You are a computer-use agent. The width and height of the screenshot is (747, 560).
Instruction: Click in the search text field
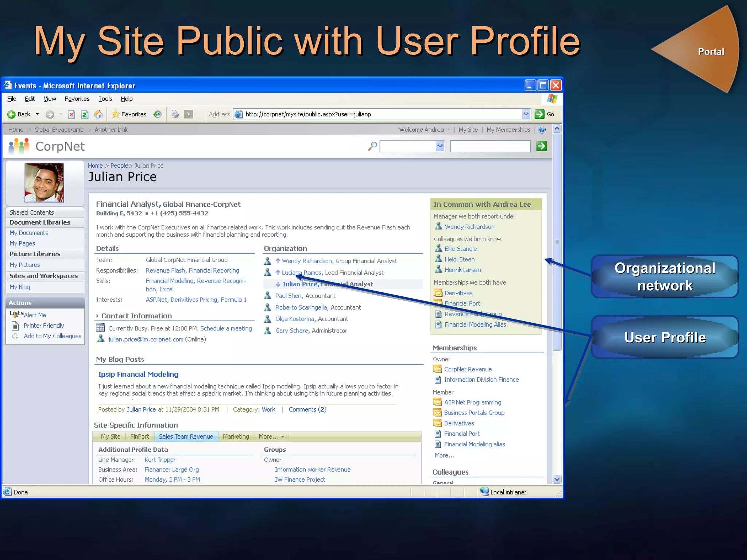[x=490, y=146]
